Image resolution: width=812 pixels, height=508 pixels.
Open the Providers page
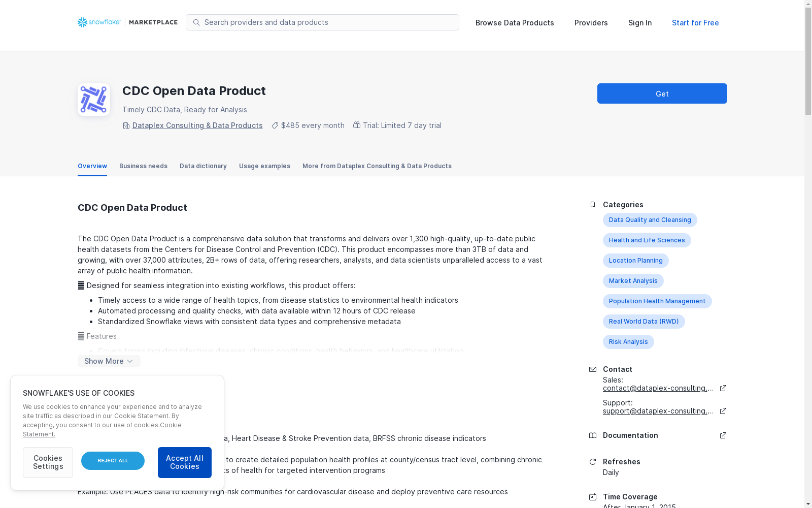pos(591,23)
